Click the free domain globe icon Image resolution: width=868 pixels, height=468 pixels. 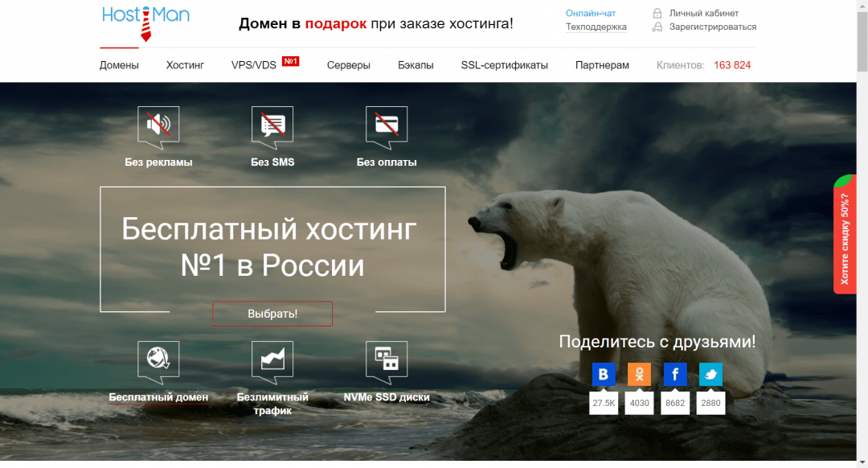pyautogui.click(x=158, y=359)
